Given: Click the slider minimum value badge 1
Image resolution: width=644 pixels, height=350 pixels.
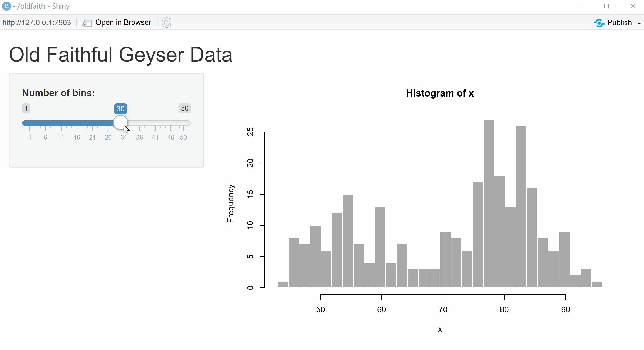Looking at the screenshot, I should (x=26, y=108).
